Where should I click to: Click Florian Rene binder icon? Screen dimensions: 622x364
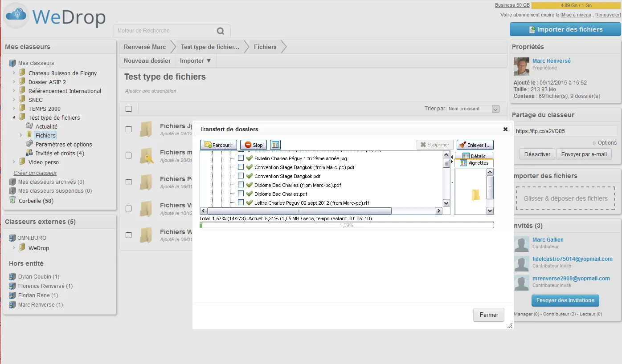pos(12,295)
